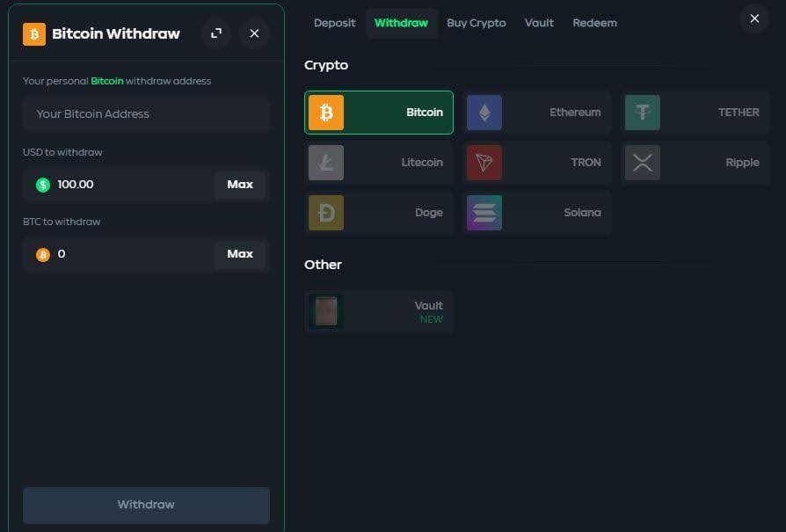Viewport: 786px width, 532px height.
Task: Open the Buy Crypto tab
Action: [476, 23]
